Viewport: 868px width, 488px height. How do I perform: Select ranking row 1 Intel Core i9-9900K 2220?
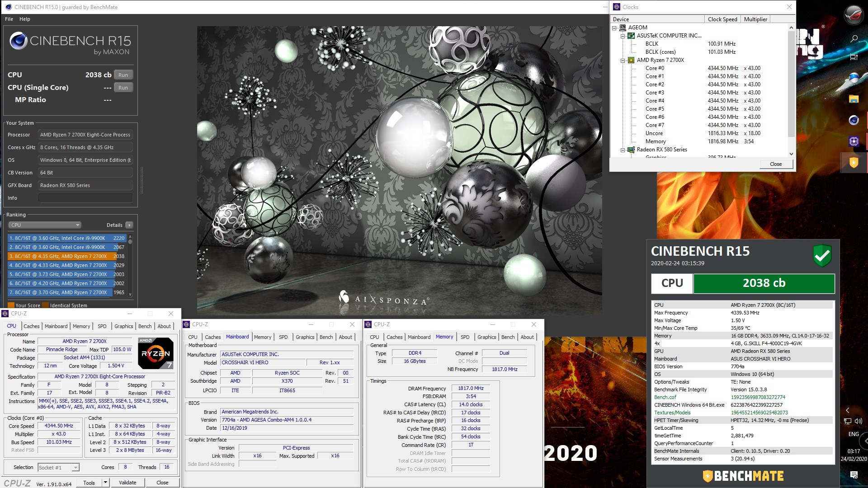tap(66, 238)
